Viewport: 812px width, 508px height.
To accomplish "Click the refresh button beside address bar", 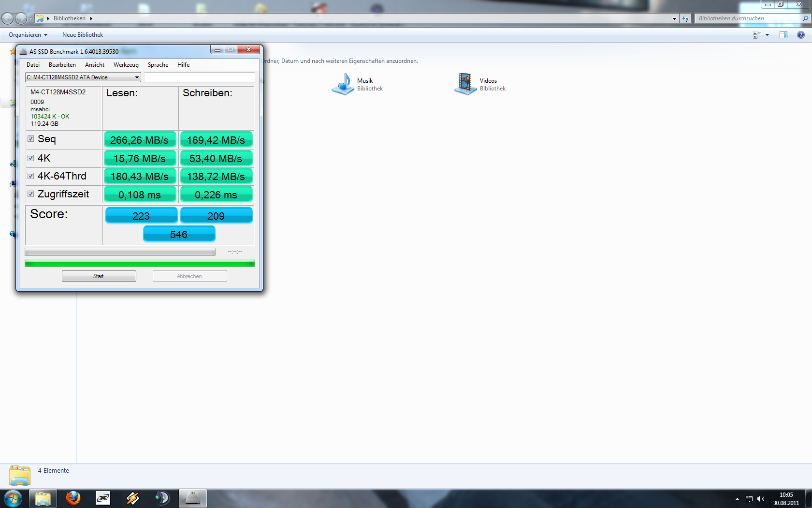I will pyautogui.click(x=685, y=18).
